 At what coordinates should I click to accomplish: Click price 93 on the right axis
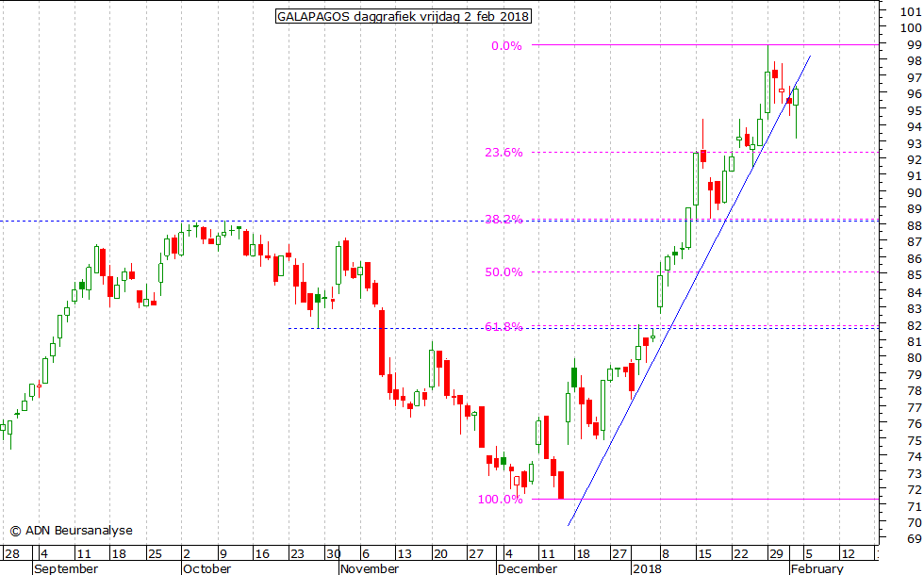click(915, 143)
